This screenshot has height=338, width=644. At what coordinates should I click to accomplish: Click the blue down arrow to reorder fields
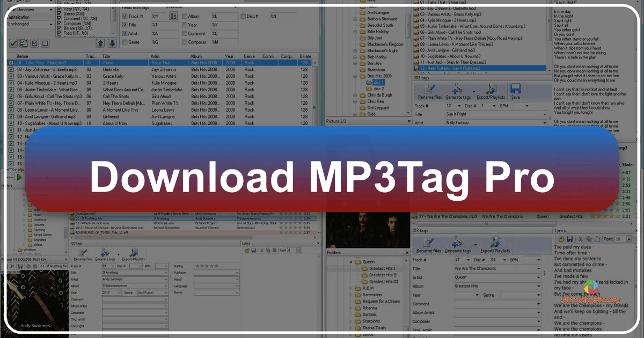112,43
